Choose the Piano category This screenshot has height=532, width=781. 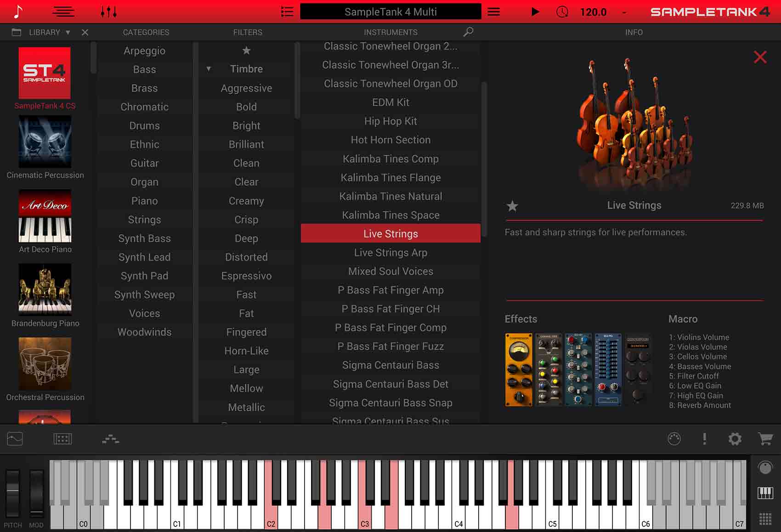click(x=144, y=201)
